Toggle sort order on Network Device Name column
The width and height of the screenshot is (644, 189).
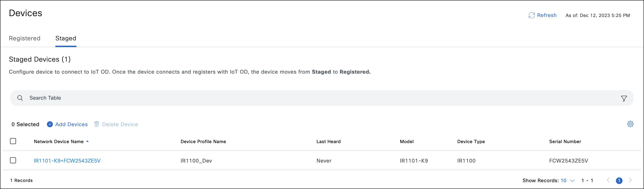88,141
